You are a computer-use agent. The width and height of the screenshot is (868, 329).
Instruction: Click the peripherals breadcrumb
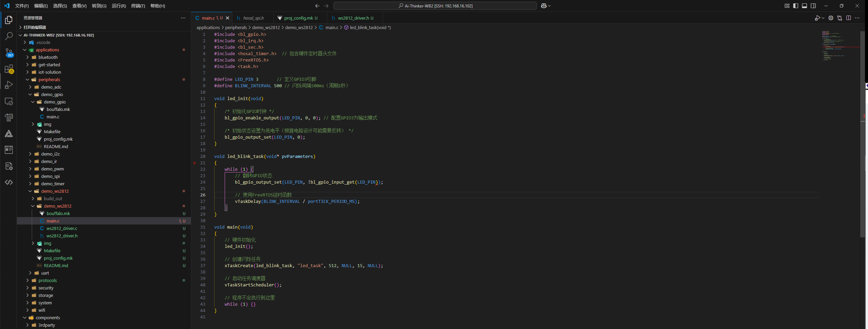pyautogui.click(x=236, y=28)
